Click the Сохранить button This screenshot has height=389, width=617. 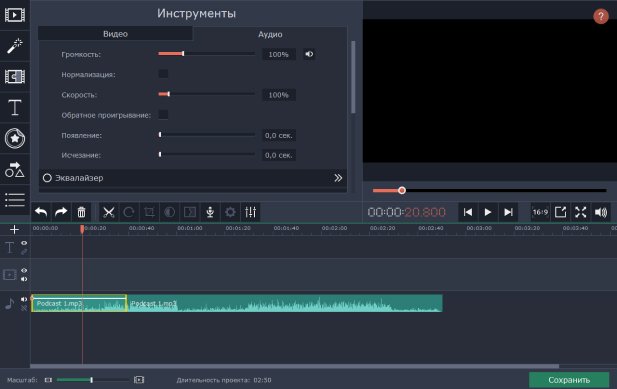[569, 380]
